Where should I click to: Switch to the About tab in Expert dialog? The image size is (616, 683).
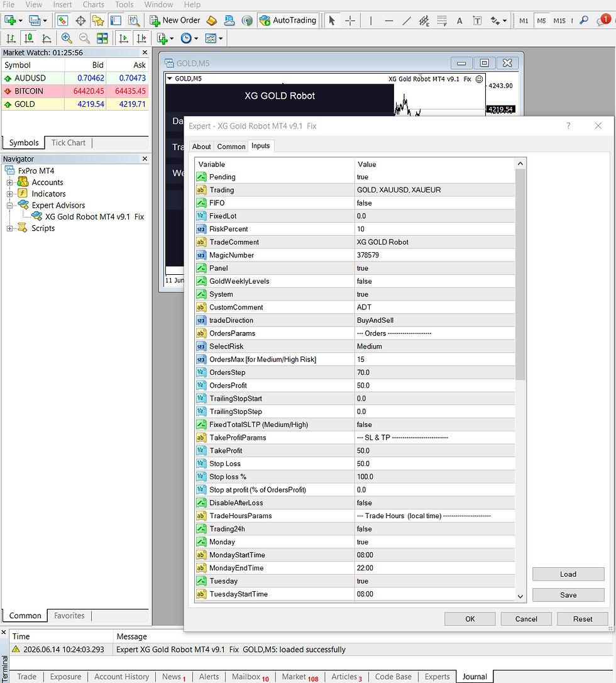click(x=201, y=147)
